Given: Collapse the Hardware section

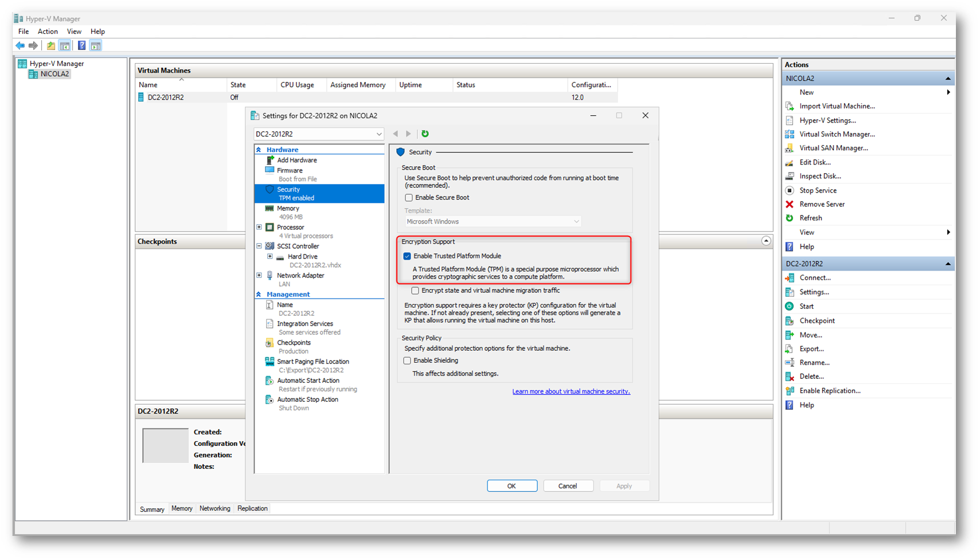Looking at the screenshot, I should tap(259, 150).
